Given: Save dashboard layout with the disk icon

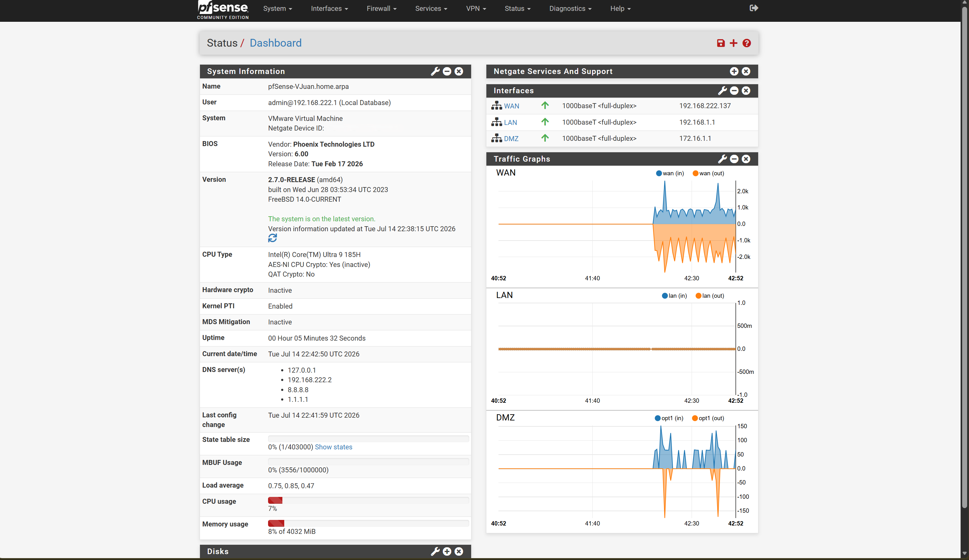Looking at the screenshot, I should pyautogui.click(x=721, y=43).
